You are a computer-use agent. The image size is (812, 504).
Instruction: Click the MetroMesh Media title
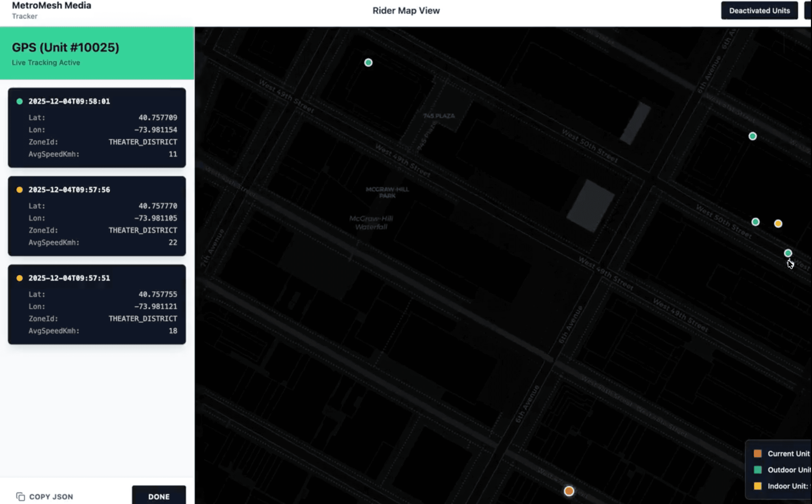click(x=51, y=5)
